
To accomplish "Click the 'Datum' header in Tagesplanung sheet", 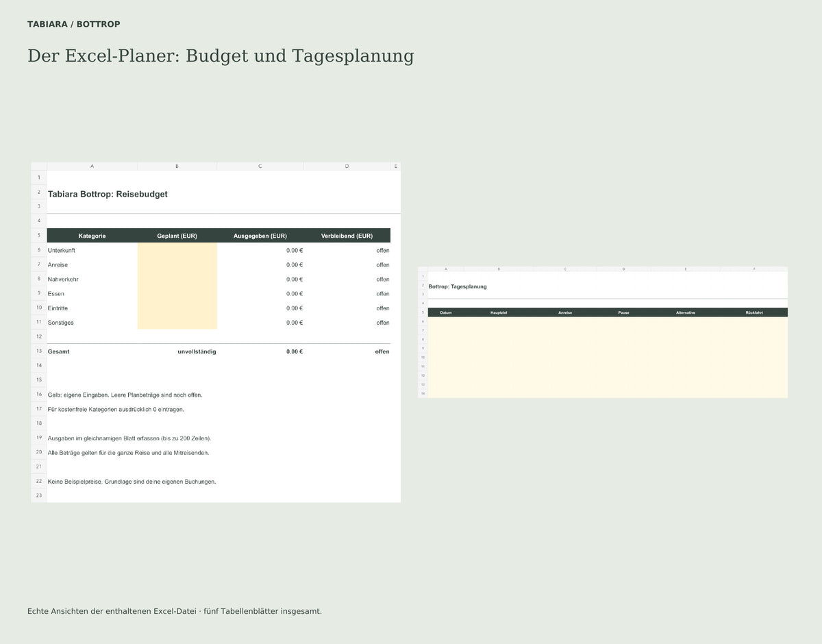I will coord(446,312).
